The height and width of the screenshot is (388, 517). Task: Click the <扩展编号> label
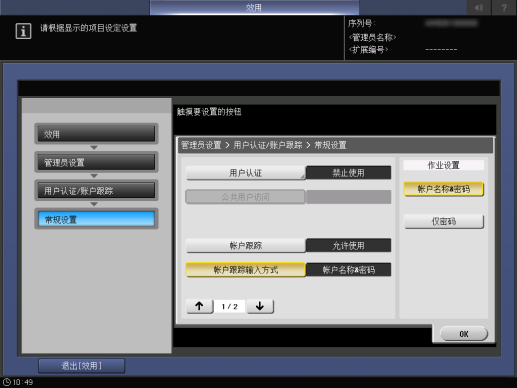coord(368,50)
